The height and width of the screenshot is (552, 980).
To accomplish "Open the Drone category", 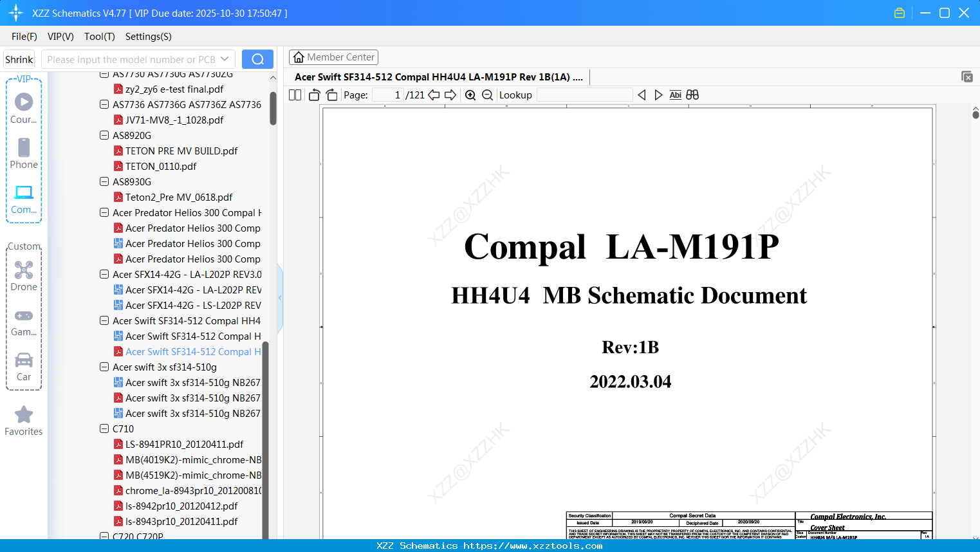I will pyautogui.click(x=24, y=275).
